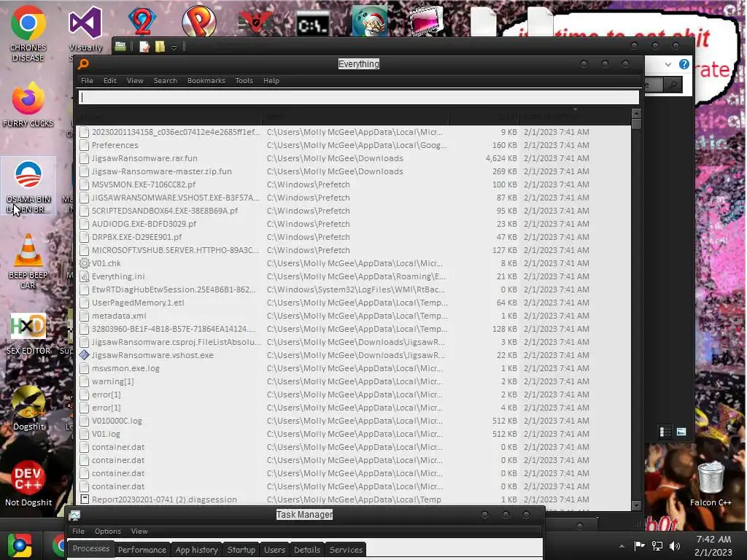This screenshot has width=747, height=560.
Task: Open Task Manager View menu
Action: [139, 531]
